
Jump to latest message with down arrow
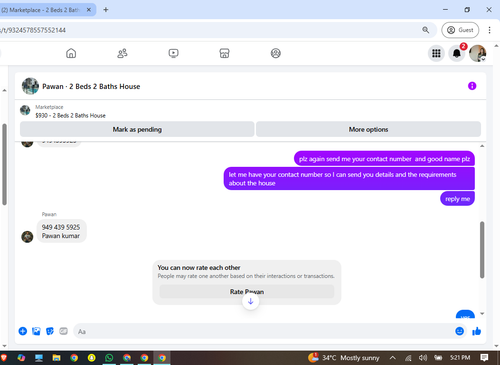click(x=251, y=301)
